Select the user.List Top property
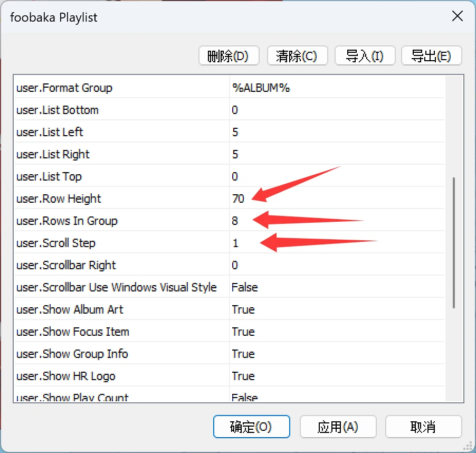Screen dimensions: 476x453 tap(49, 176)
